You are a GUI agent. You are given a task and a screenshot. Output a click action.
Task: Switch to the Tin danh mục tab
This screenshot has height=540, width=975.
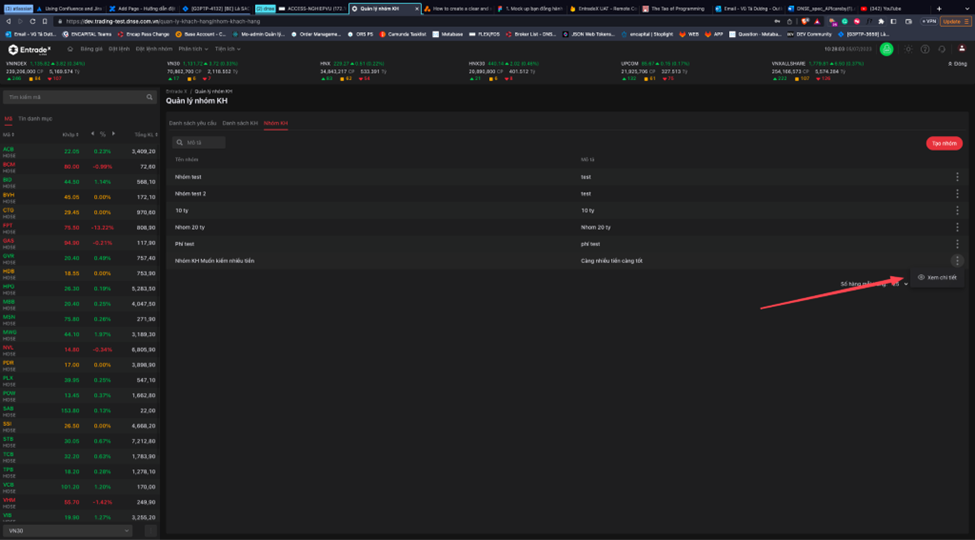pos(35,118)
